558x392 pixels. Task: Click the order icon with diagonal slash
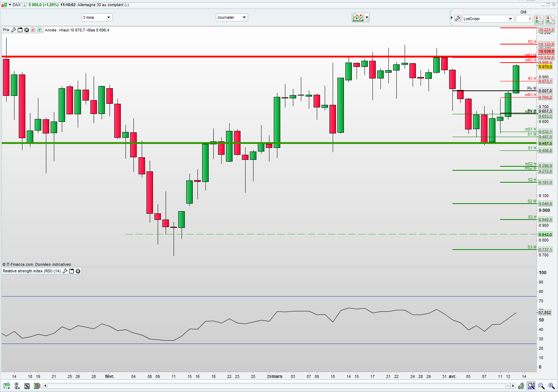[550, 20]
